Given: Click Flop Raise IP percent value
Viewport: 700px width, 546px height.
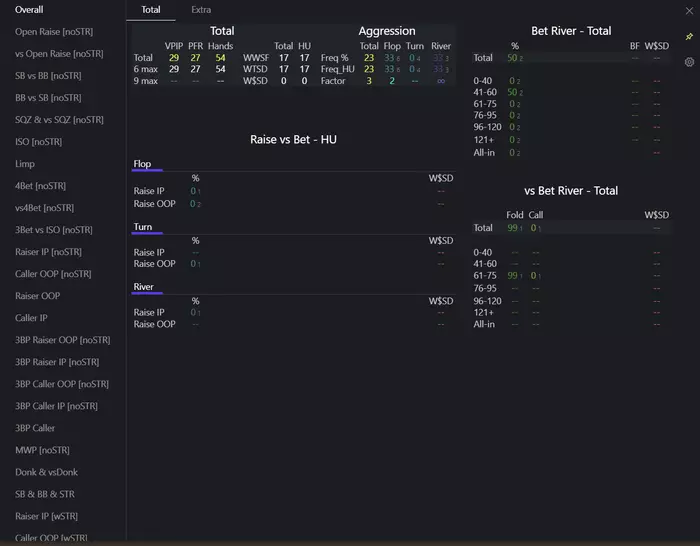Looking at the screenshot, I should tap(193, 191).
